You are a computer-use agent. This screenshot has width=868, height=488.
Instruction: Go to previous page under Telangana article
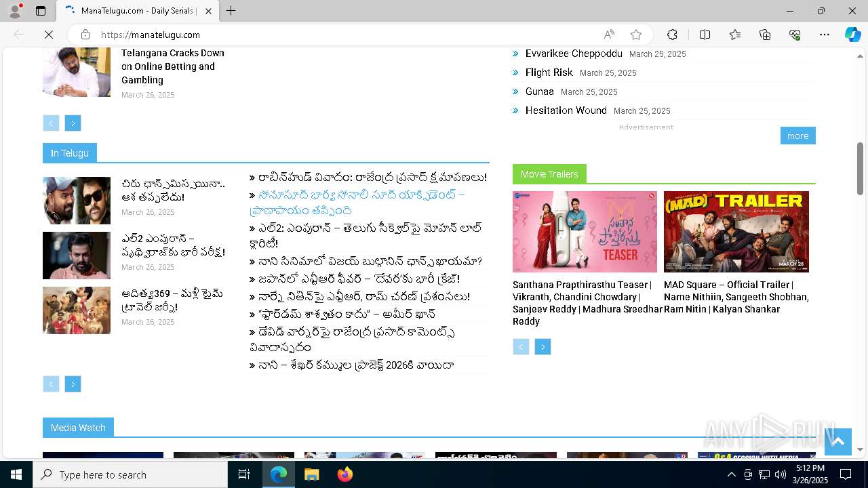(x=51, y=123)
